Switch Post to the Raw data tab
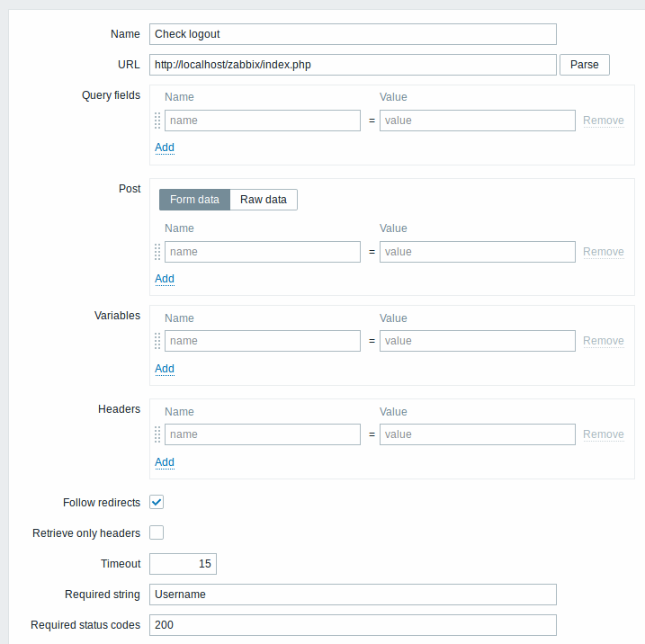Image resolution: width=645 pixels, height=644 pixels. pos(264,200)
